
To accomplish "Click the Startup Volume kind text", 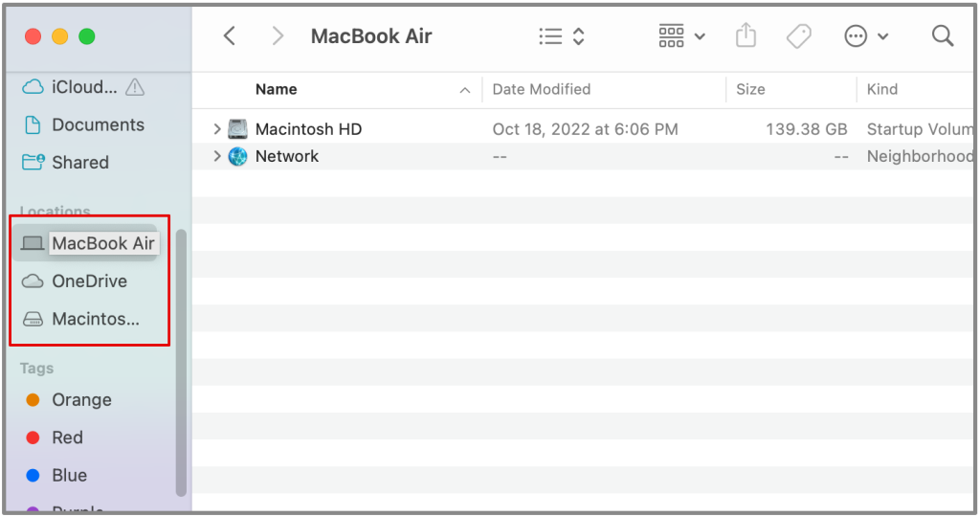I will click(x=920, y=129).
